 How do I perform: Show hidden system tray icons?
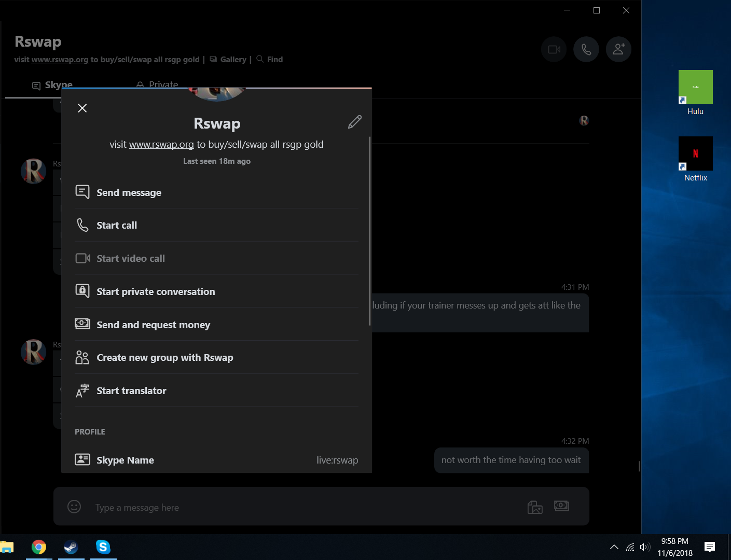click(614, 547)
